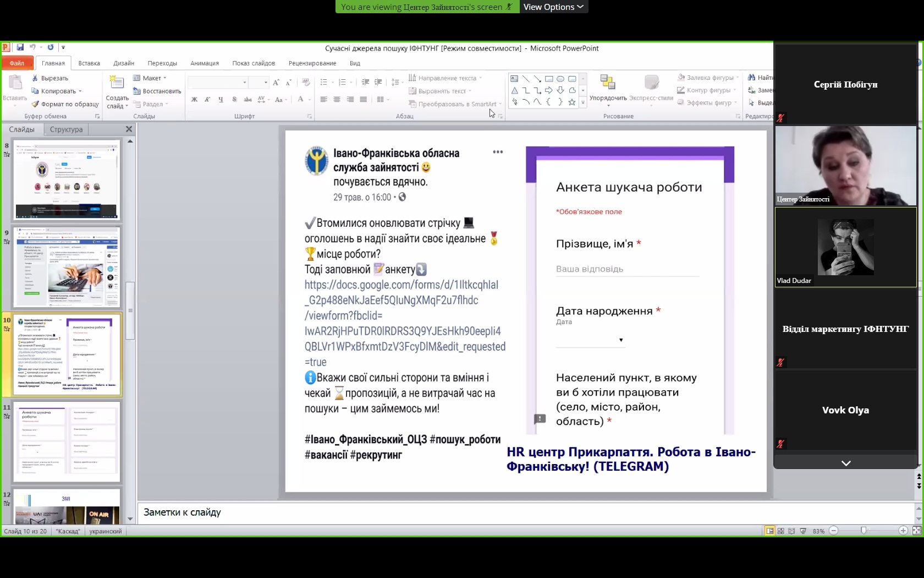Viewport: 924px width, 578px height.
Task: Click the zoom slider handle
Action: [x=864, y=531]
